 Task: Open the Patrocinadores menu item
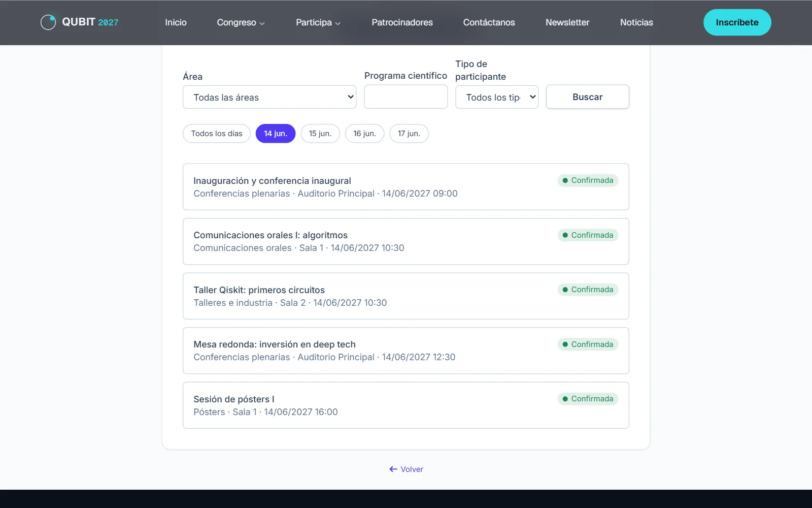pos(402,22)
